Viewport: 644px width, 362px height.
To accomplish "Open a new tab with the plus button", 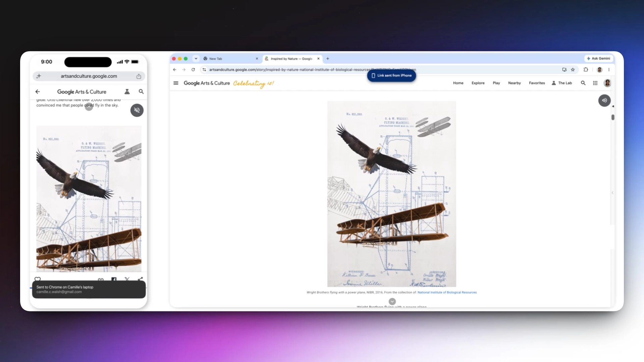I will [328, 59].
